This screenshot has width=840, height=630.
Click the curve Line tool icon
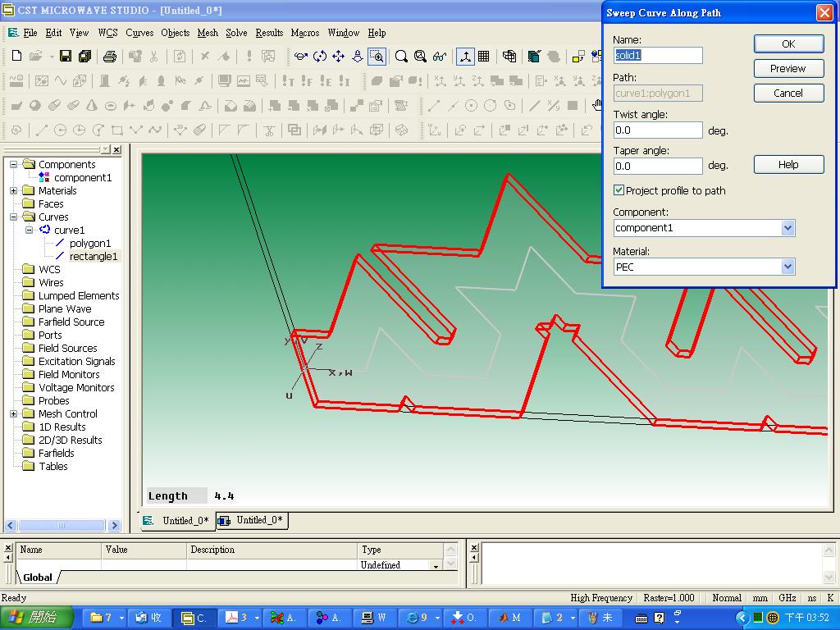41,130
